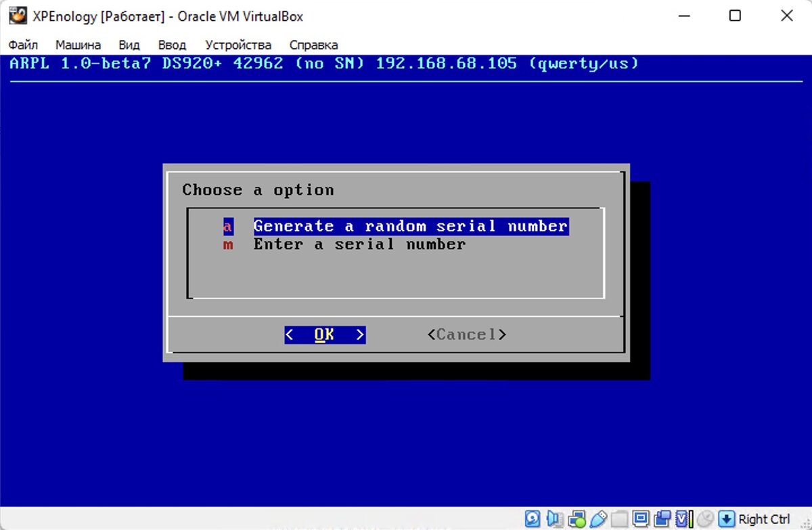The height and width of the screenshot is (530, 812).
Task: Click the virtualization features V icon
Action: click(682, 518)
